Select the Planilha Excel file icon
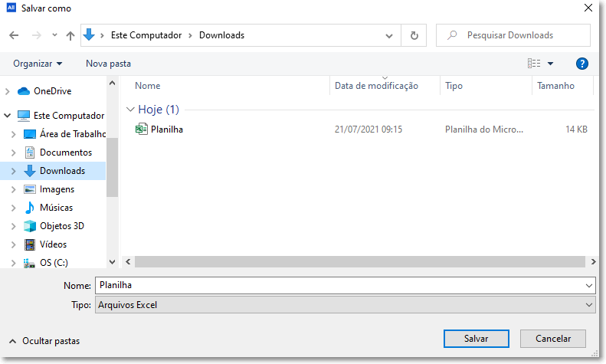 (142, 130)
